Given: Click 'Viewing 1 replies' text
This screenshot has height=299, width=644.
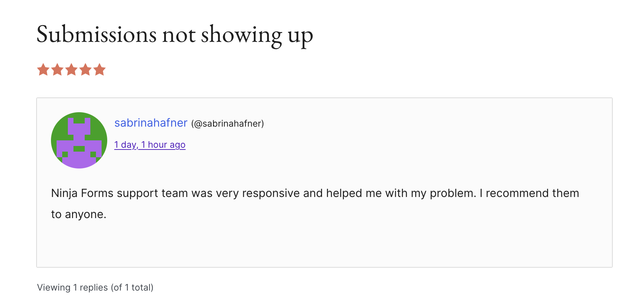Looking at the screenshot, I should [72, 287].
